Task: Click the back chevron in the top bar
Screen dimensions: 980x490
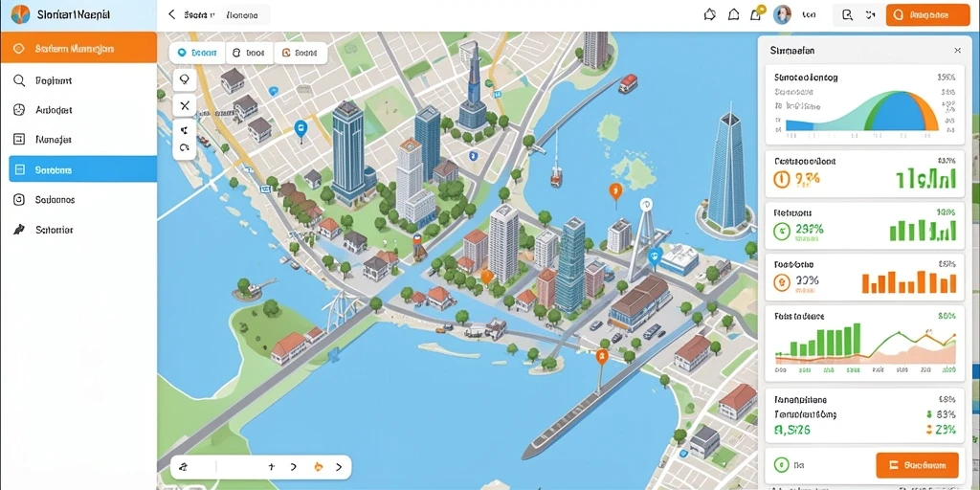Action: pyautogui.click(x=172, y=14)
